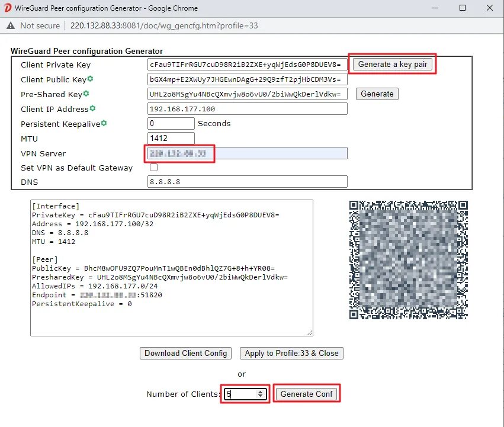Viewport: 504px width, 427px height.
Task: Click the Pre-Shared Key input field
Action: click(248, 94)
